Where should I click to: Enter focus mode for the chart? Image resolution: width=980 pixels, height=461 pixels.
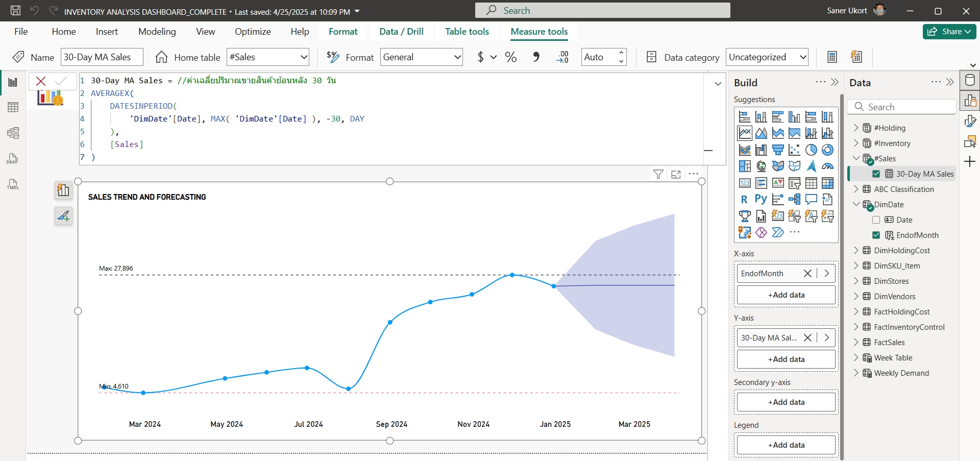click(676, 175)
